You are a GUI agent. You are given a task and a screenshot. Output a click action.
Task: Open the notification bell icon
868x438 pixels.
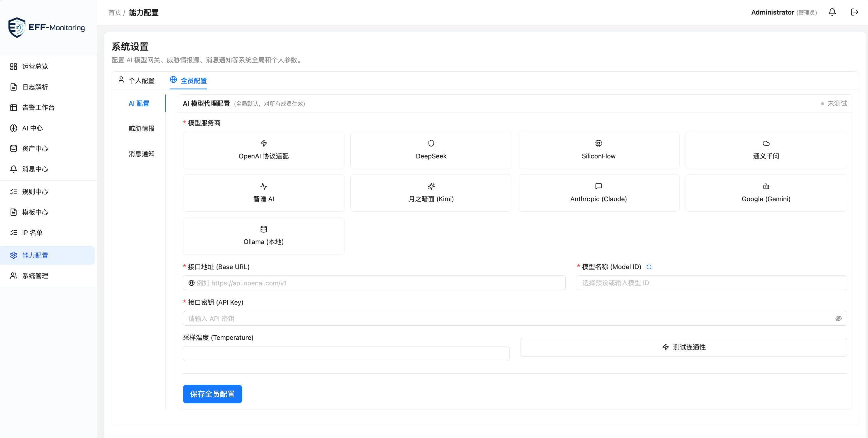[x=832, y=12]
